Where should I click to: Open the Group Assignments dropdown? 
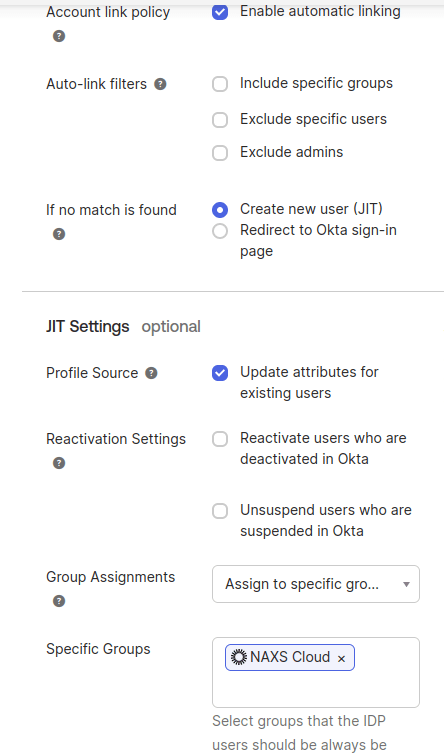[316, 584]
